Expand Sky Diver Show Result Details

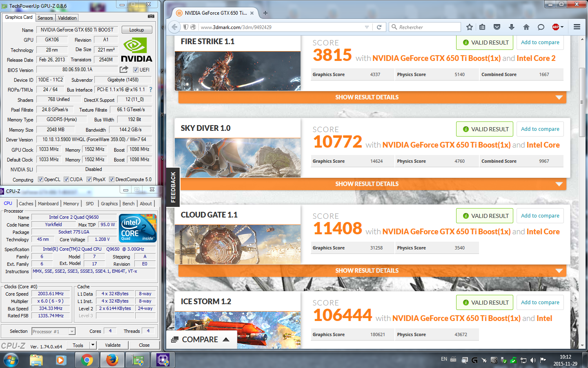pos(372,184)
